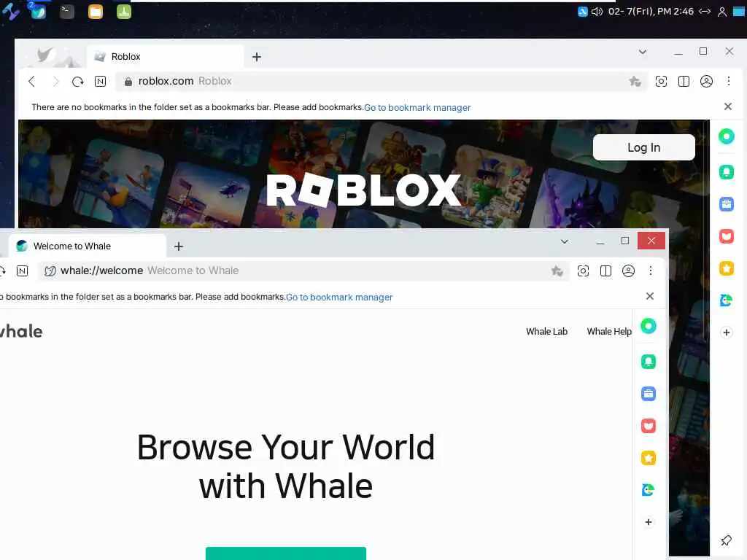Open Edge-style sidebar app in Roblox window
The height and width of the screenshot is (560, 747).
point(727,300)
